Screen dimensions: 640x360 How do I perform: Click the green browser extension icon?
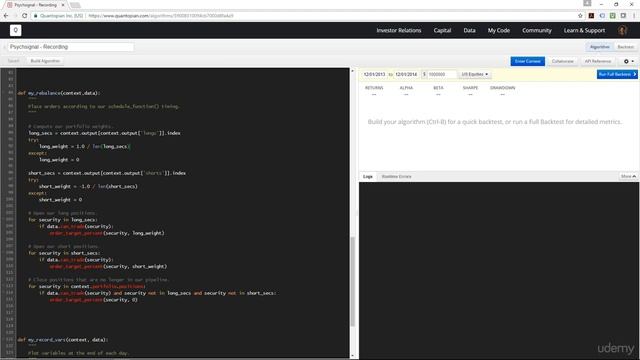pyautogui.click(x=613, y=16)
